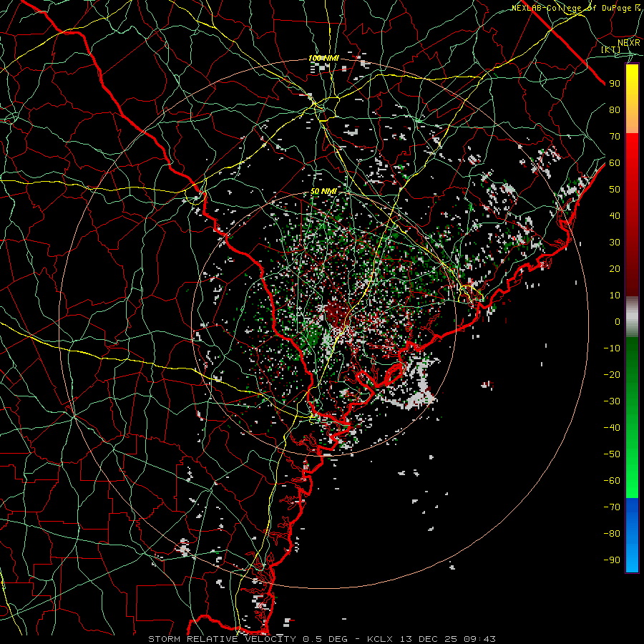
Task: Click the yellow top segment of color bar
Action: [x=632, y=99]
